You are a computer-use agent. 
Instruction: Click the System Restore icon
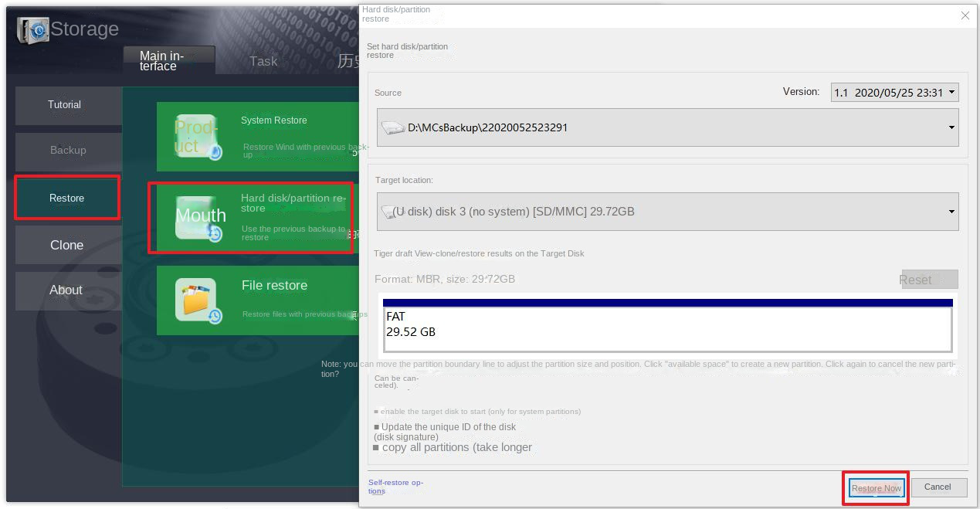pos(195,136)
